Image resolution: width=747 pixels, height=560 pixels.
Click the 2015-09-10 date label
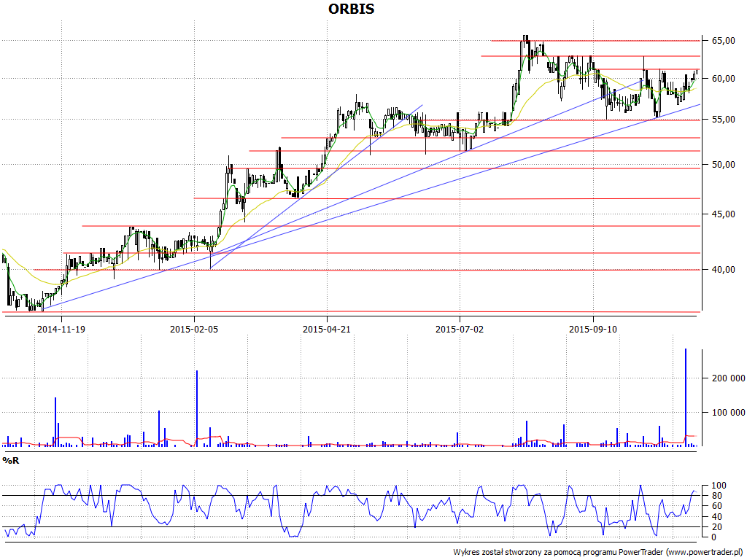[592, 329]
